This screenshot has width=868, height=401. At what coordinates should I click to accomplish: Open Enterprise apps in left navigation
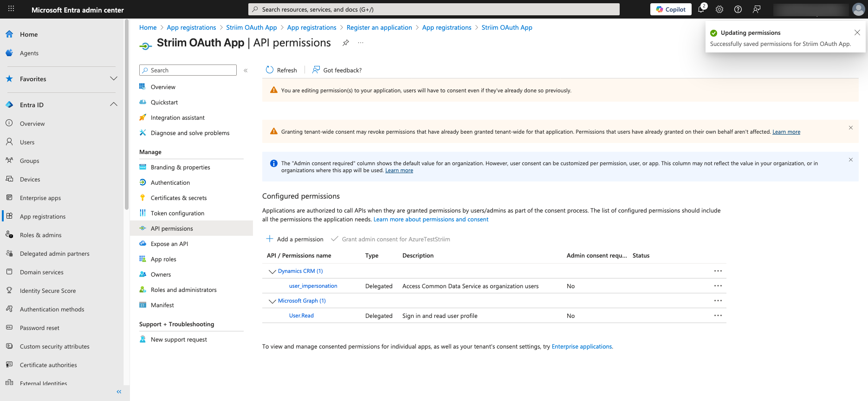(x=40, y=198)
